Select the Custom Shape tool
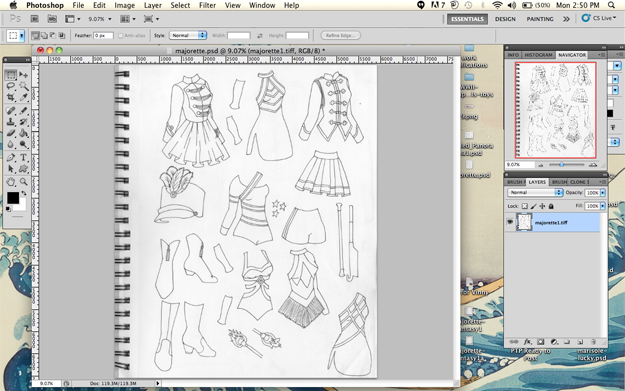 point(24,169)
